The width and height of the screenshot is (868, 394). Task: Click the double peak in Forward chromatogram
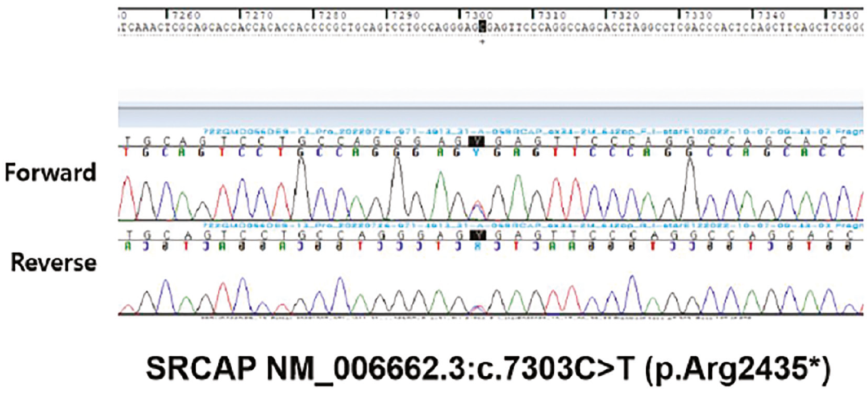[477, 210]
